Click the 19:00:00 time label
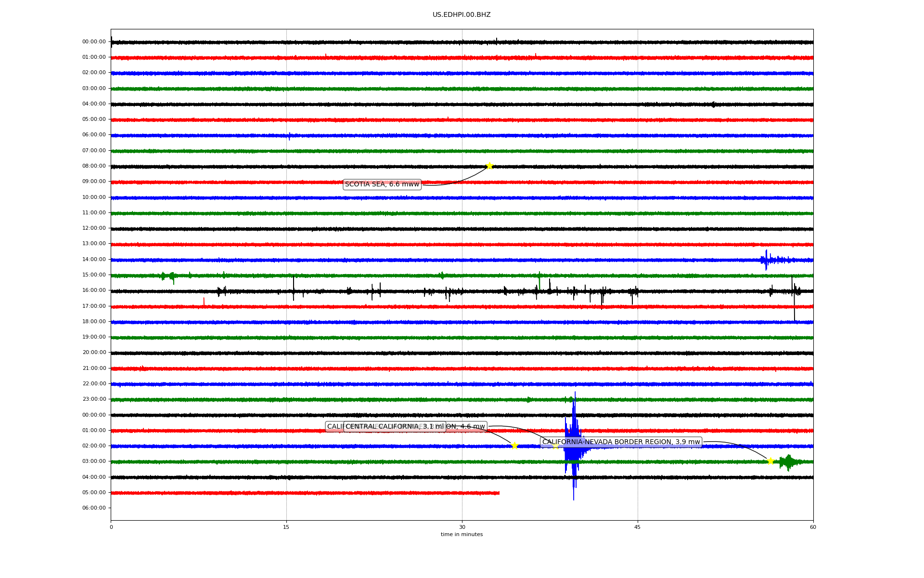924x578 pixels. (94, 337)
